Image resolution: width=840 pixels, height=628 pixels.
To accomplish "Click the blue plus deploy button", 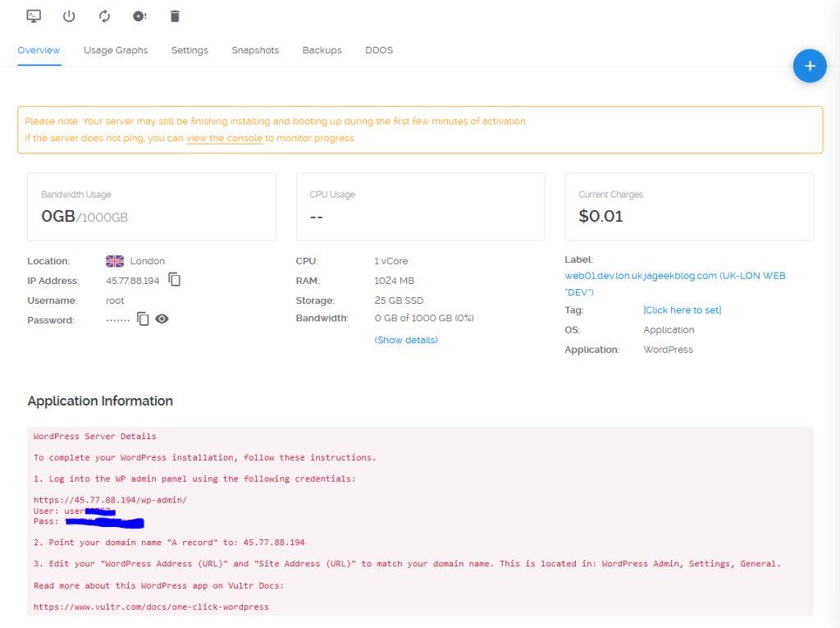I will [809, 66].
